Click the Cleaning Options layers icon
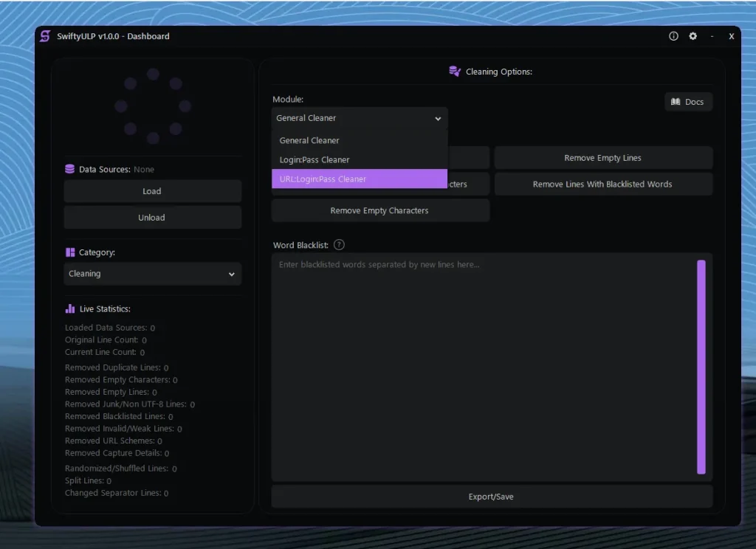 pos(453,71)
